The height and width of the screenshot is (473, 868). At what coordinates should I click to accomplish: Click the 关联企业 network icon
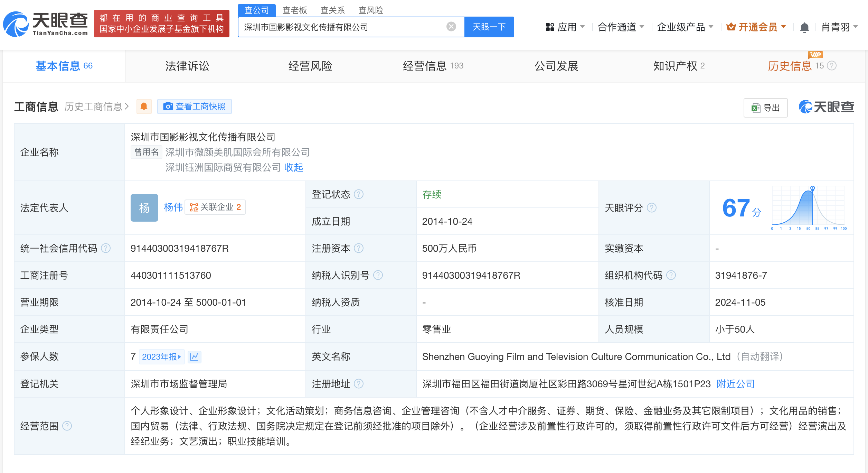[x=194, y=207]
